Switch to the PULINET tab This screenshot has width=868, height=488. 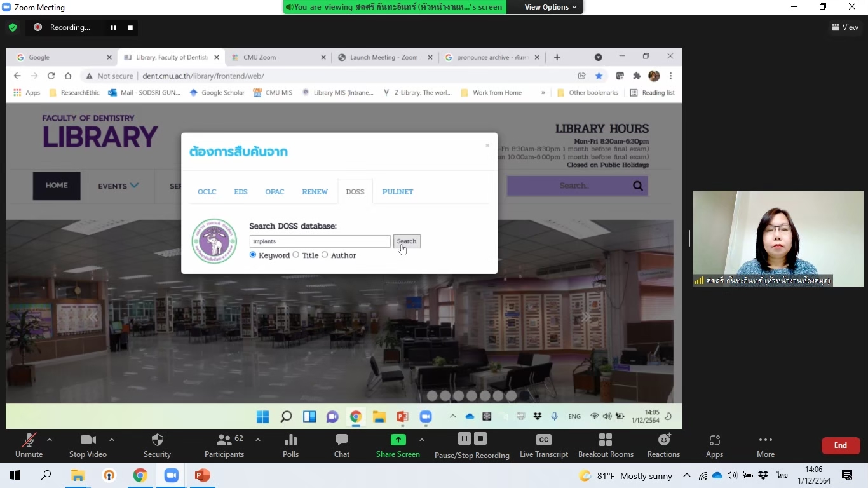tap(398, 192)
